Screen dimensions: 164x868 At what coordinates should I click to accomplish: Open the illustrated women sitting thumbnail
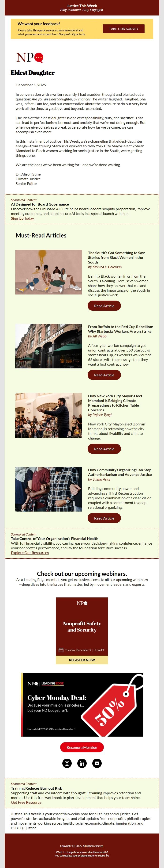[48, 272]
